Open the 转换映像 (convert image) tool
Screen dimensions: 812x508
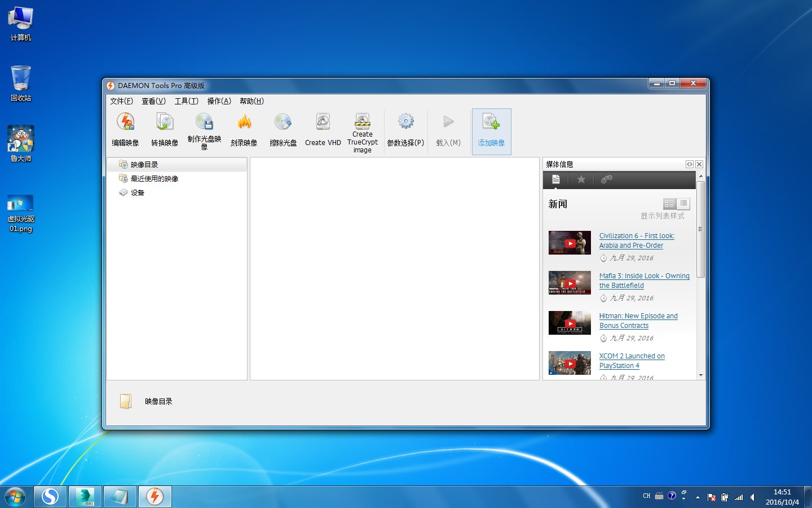(x=165, y=129)
